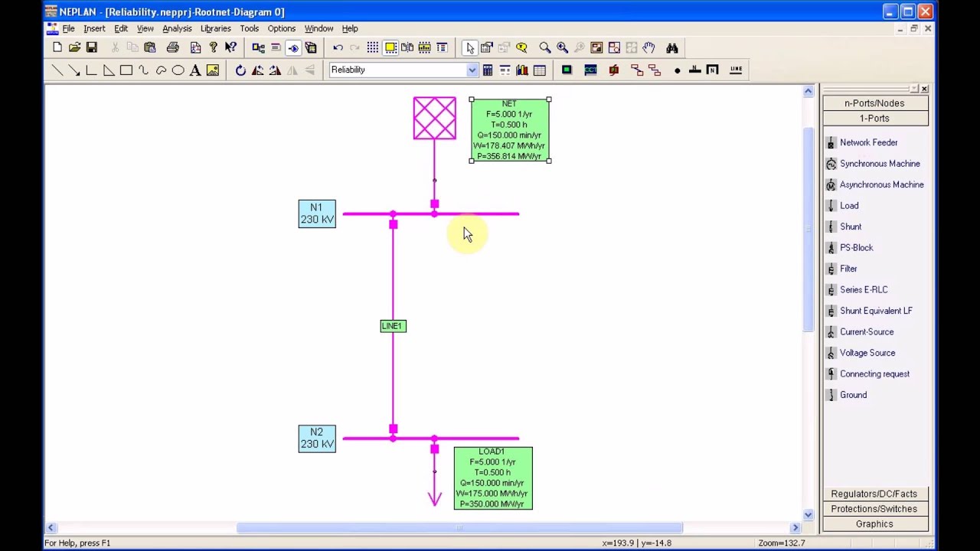Click the LINE1 label on diagram

click(x=393, y=326)
